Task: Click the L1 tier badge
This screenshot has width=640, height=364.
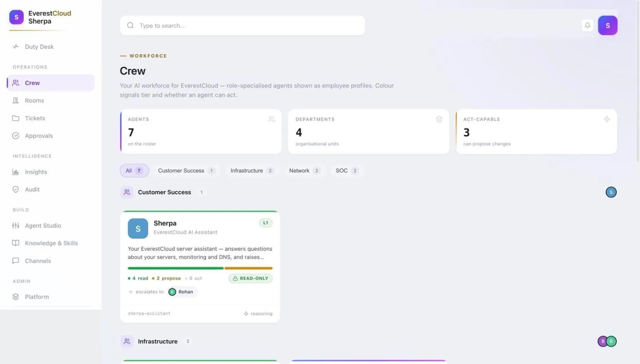Action: tap(265, 223)
